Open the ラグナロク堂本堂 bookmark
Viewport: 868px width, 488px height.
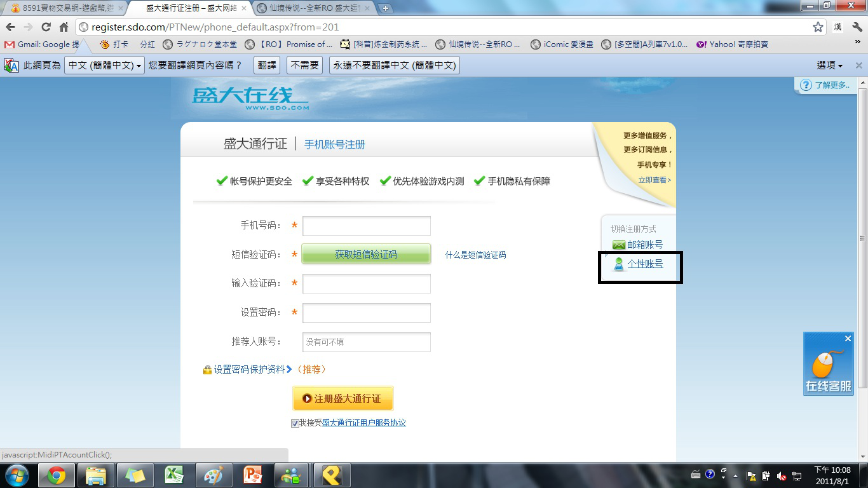[200, 44]
